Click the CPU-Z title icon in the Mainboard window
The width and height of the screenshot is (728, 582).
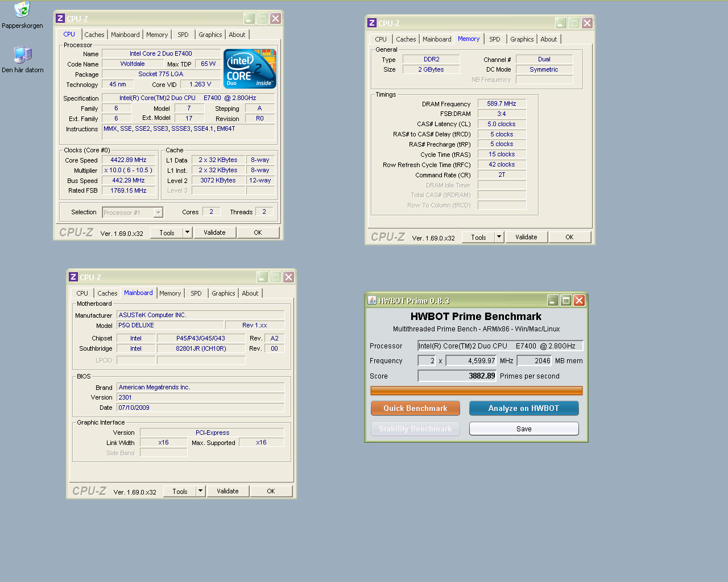tap(73, 277)
